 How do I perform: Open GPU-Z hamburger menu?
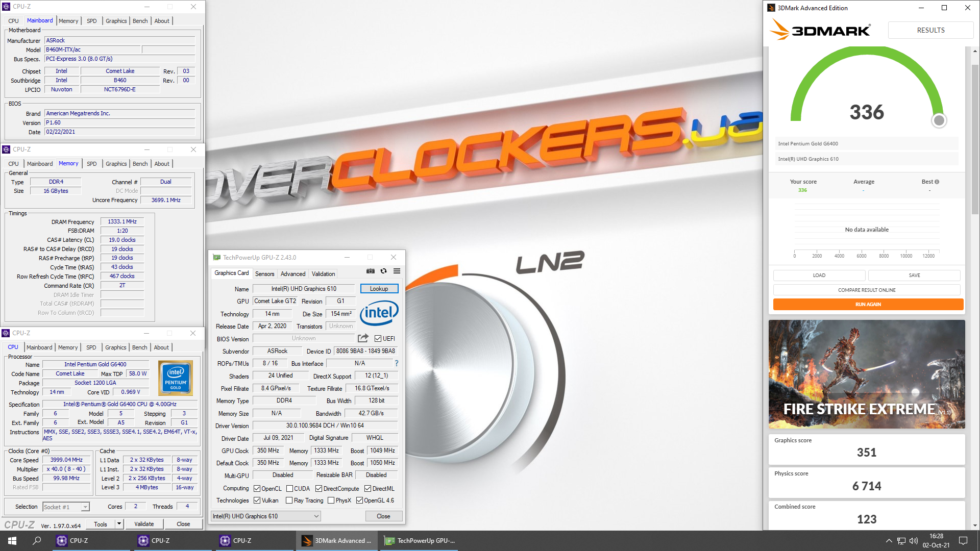click(397, 271)
